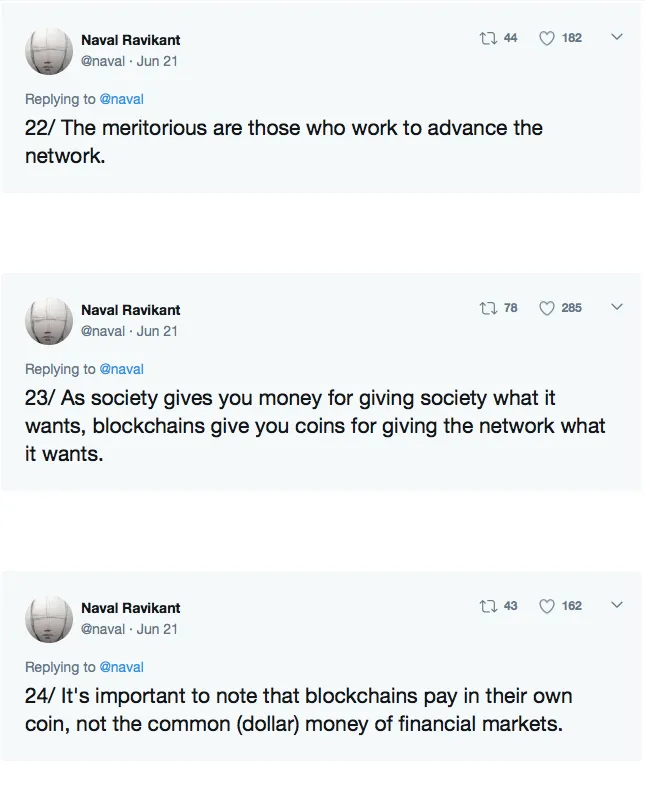Open the dropdown chevron on tweet 23/
645x790 pixels.
point(616,308)
